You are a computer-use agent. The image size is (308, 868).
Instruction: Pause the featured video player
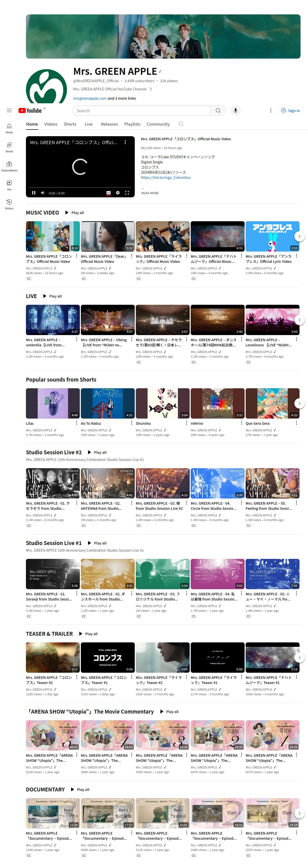34,193
